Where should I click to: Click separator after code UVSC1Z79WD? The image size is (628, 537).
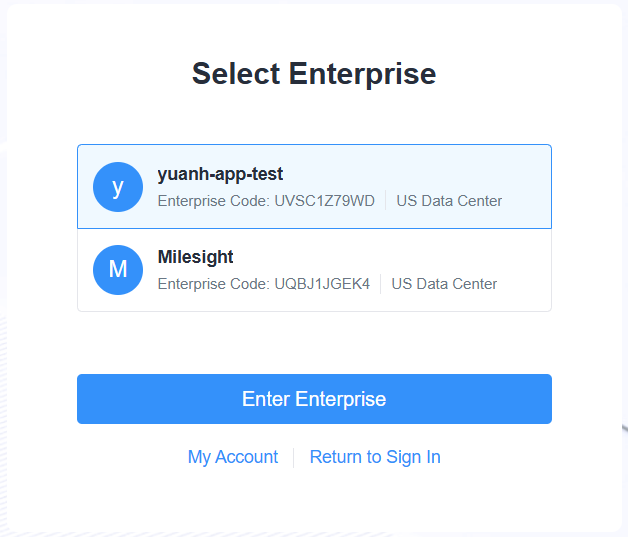pos(386,201)
